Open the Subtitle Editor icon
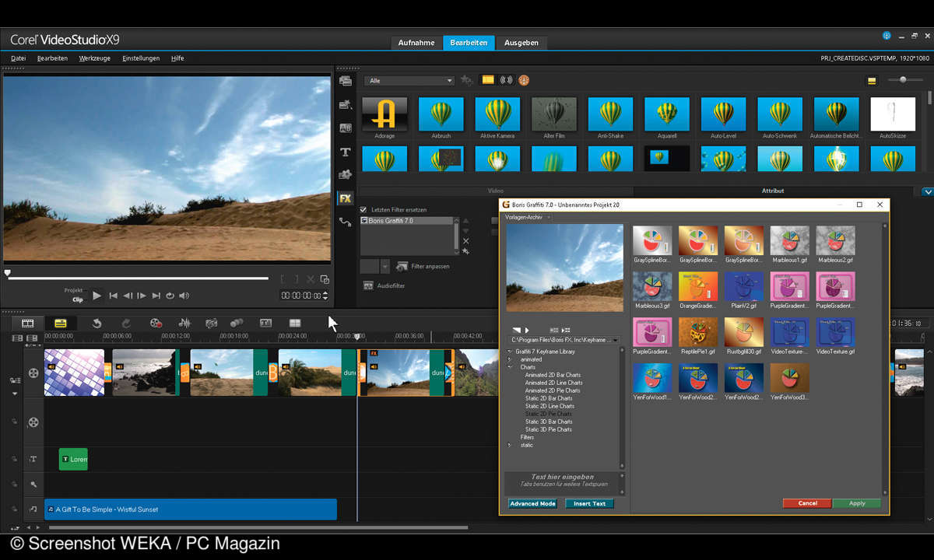The width and height of the screenshot is (934, 560). (265, 323)
